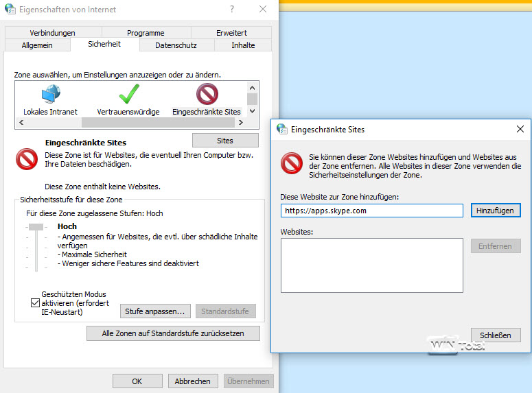This screenshot has height=393, width=532.
Task: Click the help question mark in title bar
Action: (x=232, y=9)
